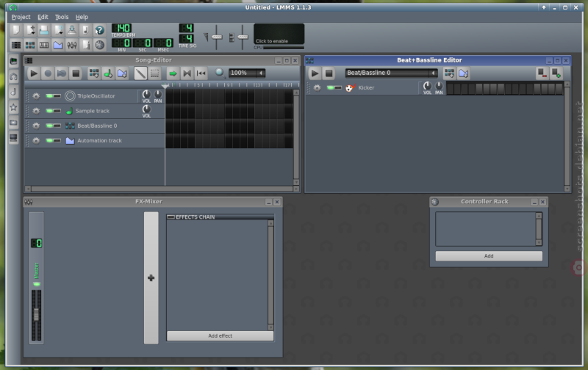Image resolution: width=588 pixels, height=370 pixels.
Task: Open Instrument plugins in the side bar
Action: tap(13, 61)
